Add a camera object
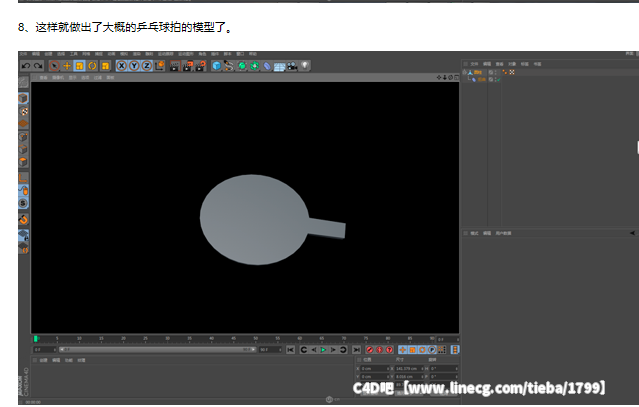 (x=292, y=66)
